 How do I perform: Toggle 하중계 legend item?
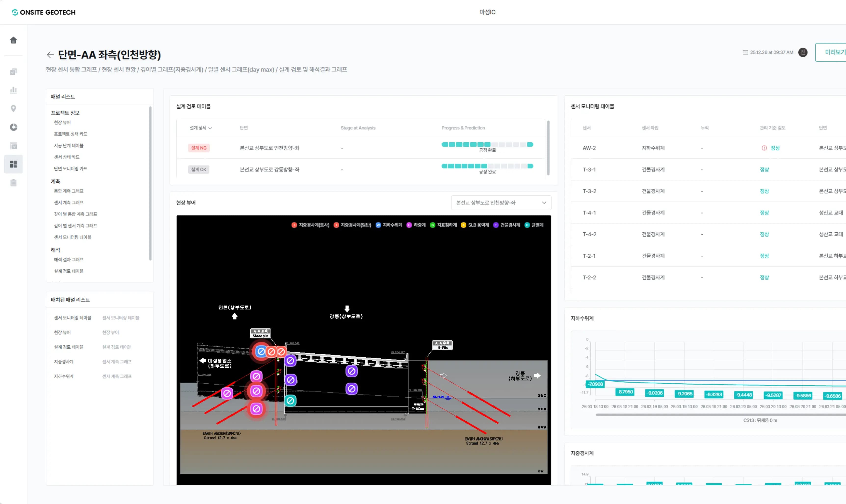416,225
